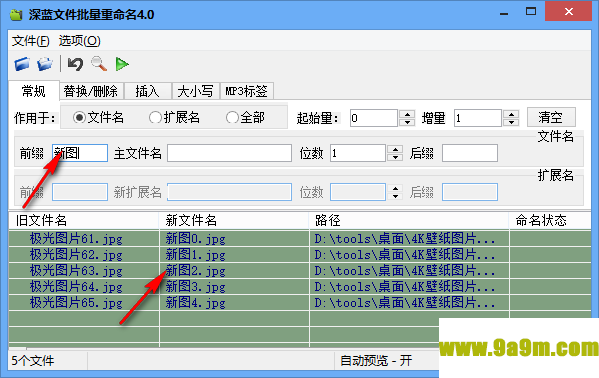Select the row 极光图片62.jpg
The width and height of the screenshot is (599, 378).
pyautogui.click(x=300, y=255)
